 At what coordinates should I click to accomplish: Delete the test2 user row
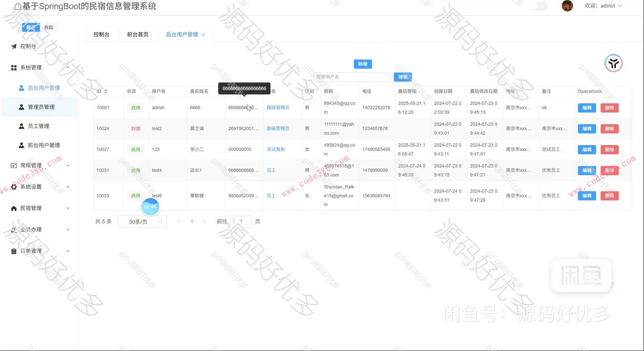pos(609,129)
